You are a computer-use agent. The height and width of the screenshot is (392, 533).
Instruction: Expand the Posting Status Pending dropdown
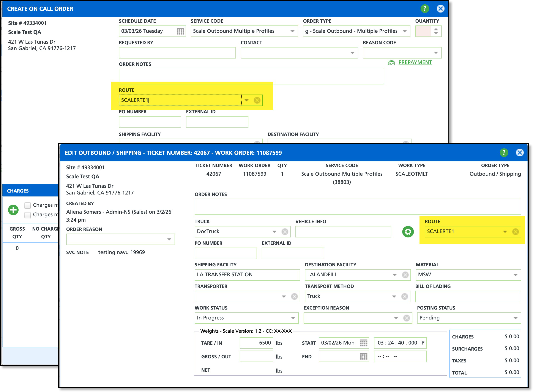point(515,318)
